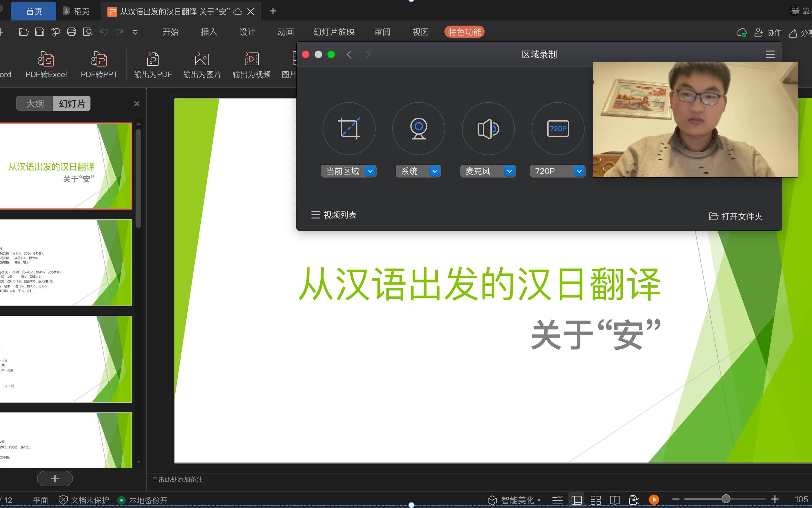812x508 pixels.
Task: Zoom out with minus button
Action: [x=676, y=500]
